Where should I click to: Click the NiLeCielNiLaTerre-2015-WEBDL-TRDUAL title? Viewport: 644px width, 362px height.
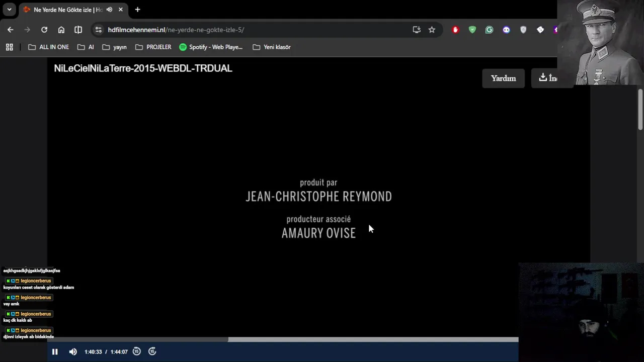(143, 68)
